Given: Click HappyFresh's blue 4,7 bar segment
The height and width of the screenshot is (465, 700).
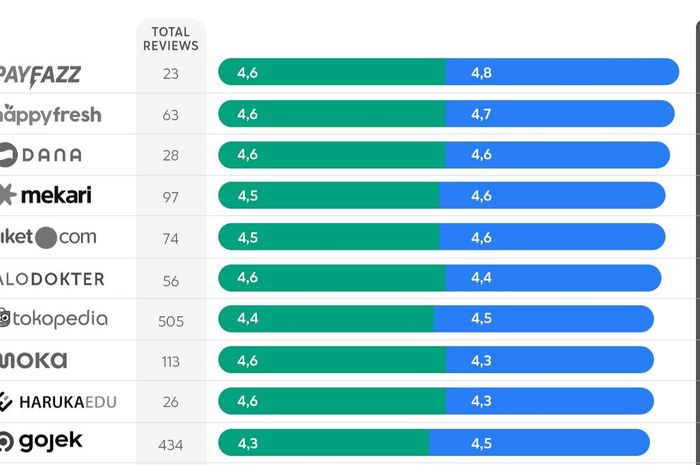Looking at the screenshot, I should click(560, 114).
